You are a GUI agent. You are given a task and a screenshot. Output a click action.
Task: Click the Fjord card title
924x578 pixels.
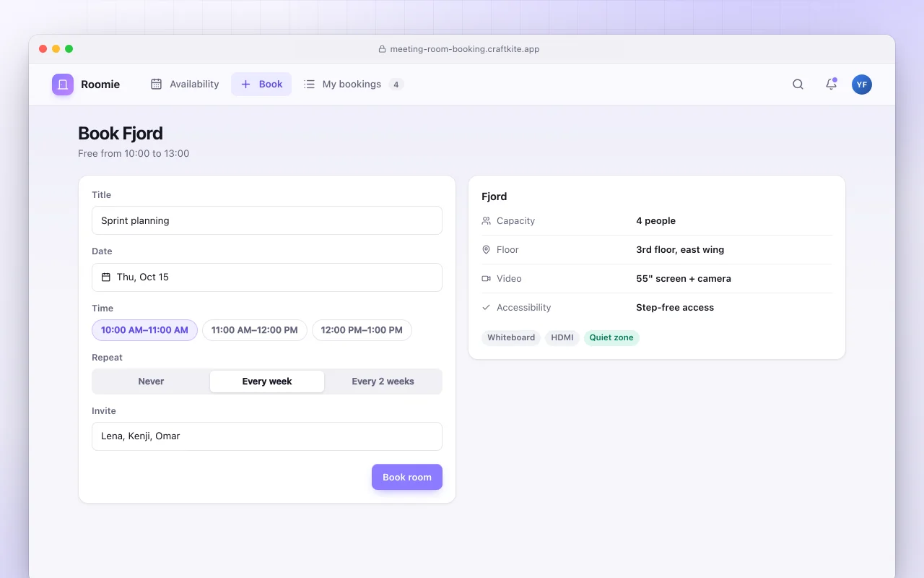(x=494, y=197)
